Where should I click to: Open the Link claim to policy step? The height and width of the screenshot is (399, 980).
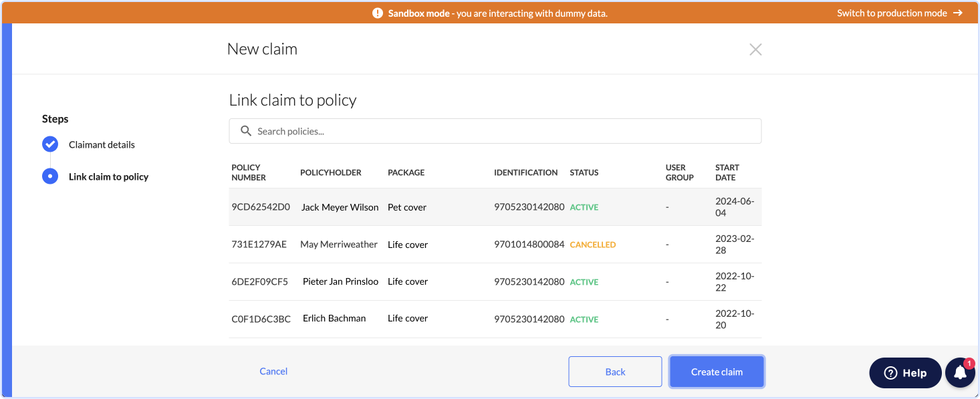click(108, 176)
